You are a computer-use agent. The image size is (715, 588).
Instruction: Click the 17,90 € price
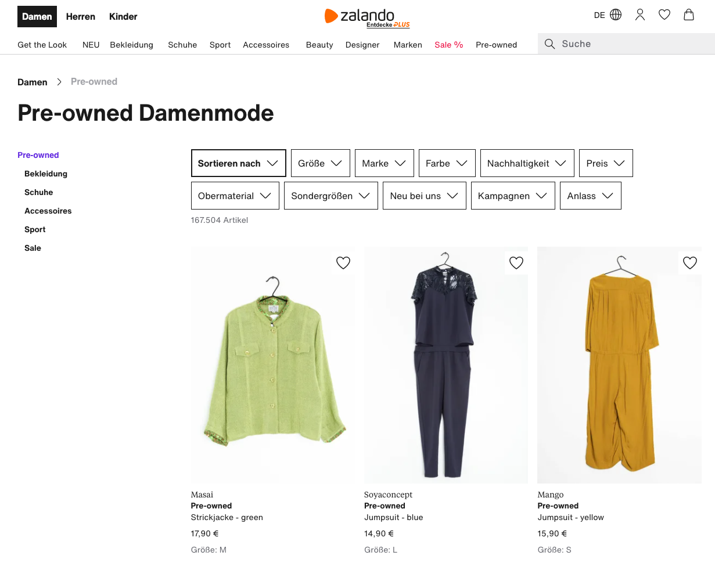point(205,533)
